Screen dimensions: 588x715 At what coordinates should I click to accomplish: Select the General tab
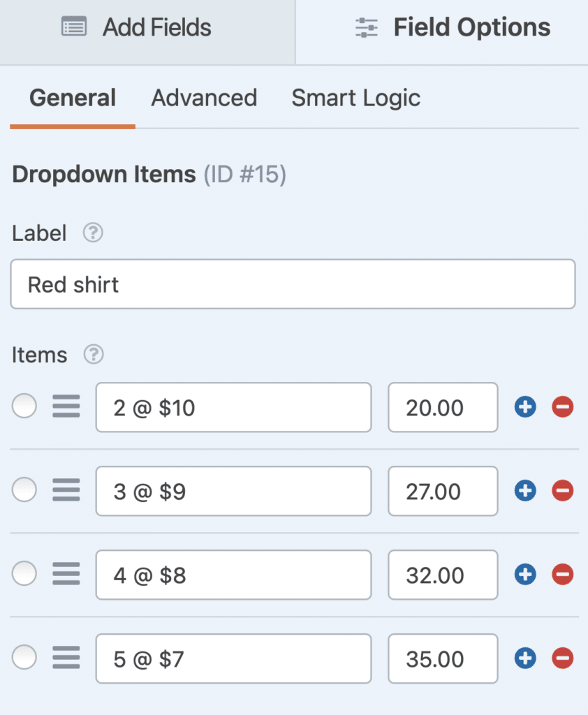[72, 98]
